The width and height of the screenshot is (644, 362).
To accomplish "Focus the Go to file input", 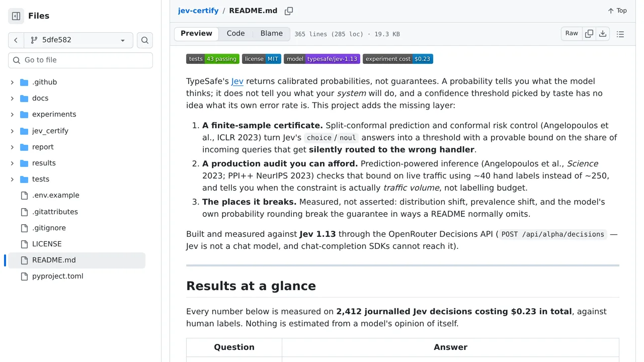I will (80, 60).
